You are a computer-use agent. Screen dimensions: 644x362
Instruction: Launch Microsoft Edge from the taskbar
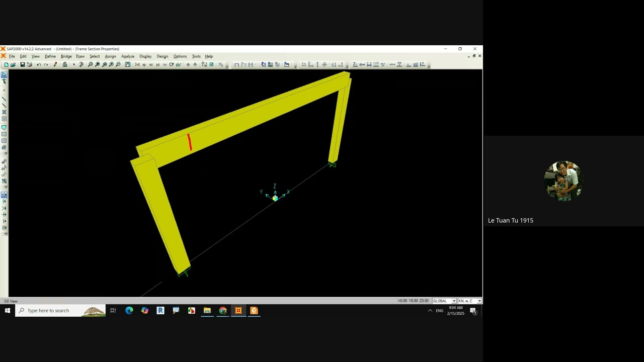tap(129, 311)
